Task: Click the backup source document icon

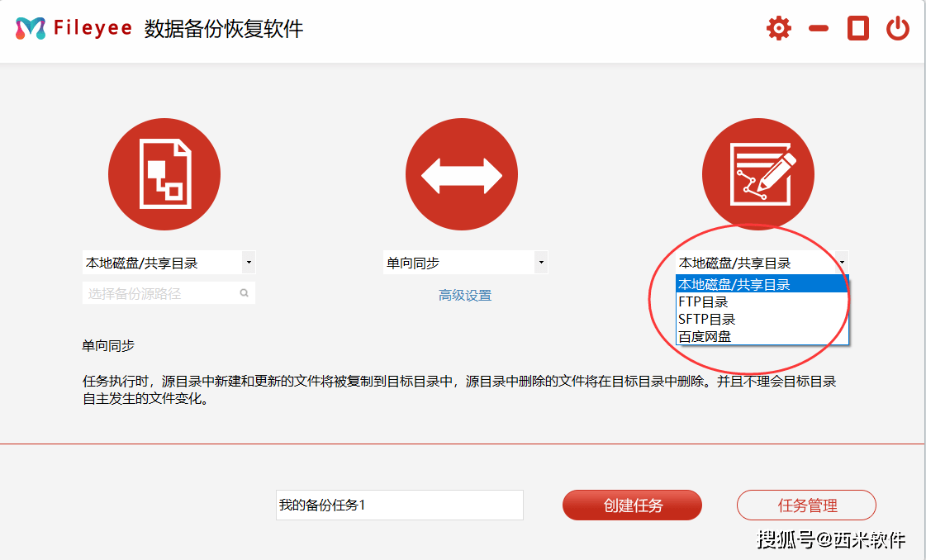Action: 164,174
